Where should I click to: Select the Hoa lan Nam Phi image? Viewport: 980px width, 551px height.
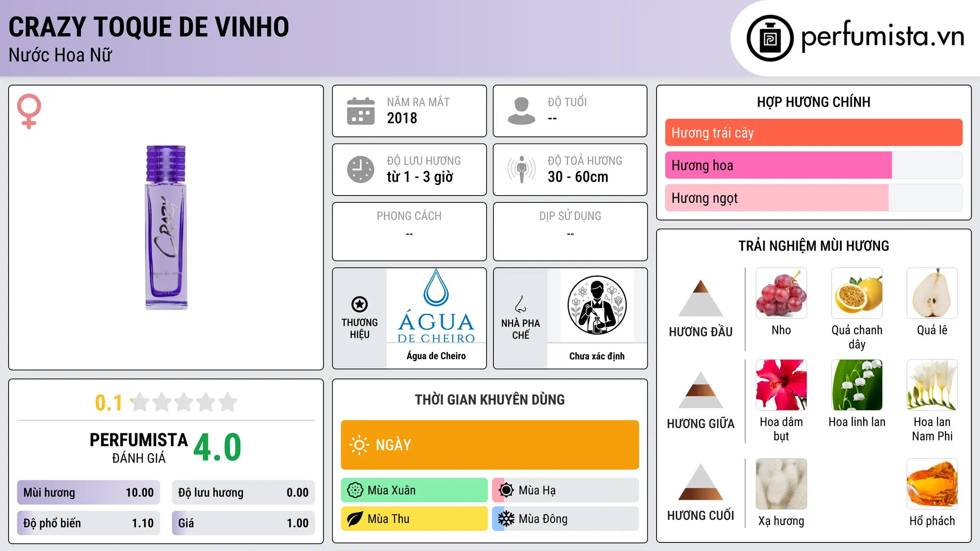932,385
